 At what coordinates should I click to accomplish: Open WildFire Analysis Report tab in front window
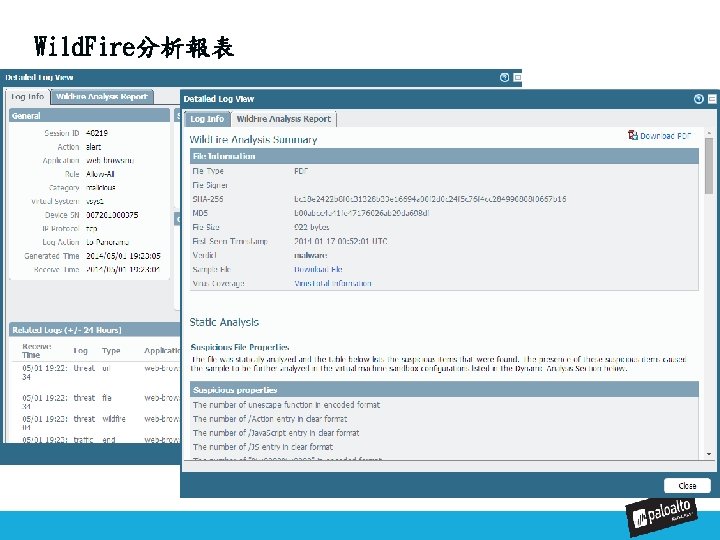click(x=284, y=119)
